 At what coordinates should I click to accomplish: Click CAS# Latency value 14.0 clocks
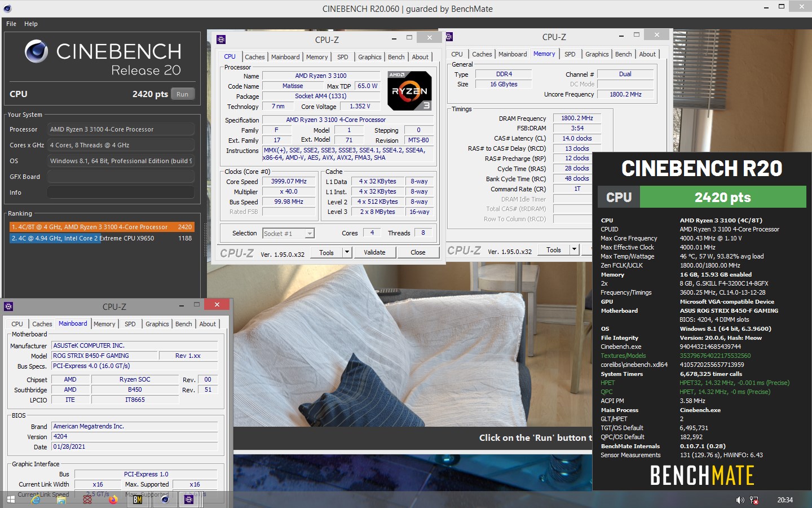pos(577,138)
